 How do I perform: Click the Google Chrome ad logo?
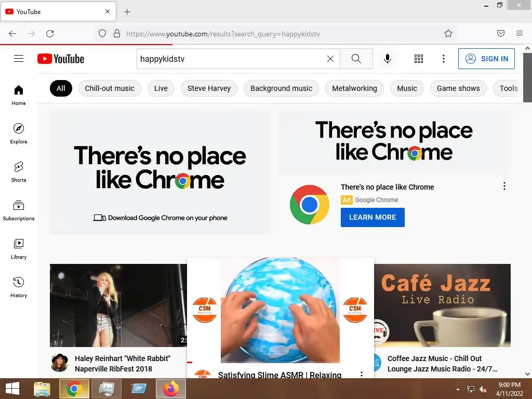(310, 205)
